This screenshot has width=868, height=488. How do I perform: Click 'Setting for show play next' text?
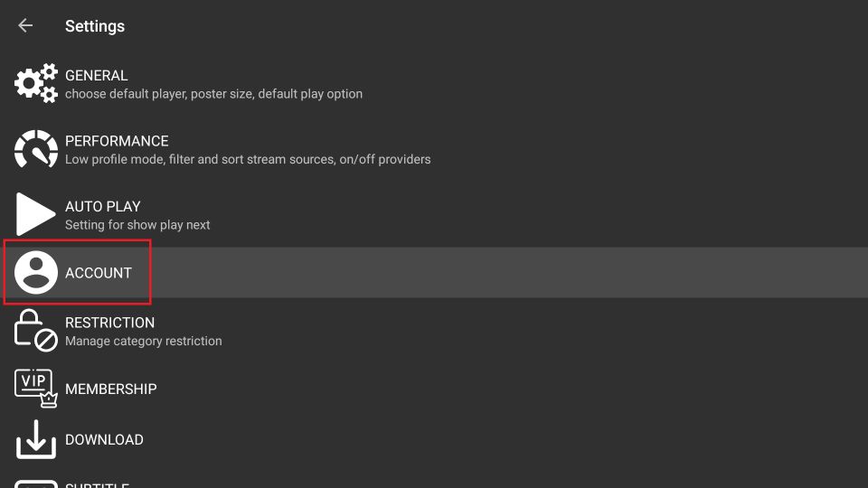tap(137, 225)
